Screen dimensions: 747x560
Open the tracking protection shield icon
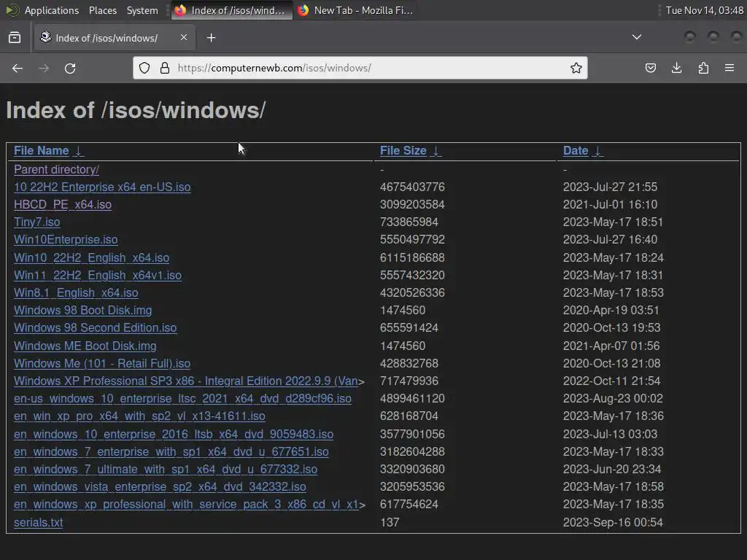[144, 68]
